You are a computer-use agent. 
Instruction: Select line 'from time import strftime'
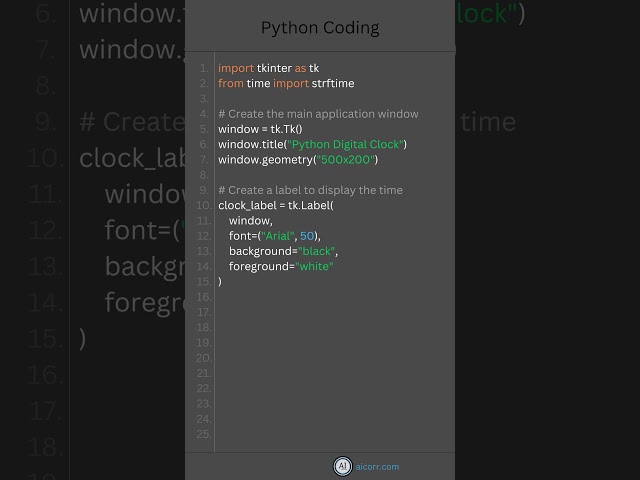[286, 83]
